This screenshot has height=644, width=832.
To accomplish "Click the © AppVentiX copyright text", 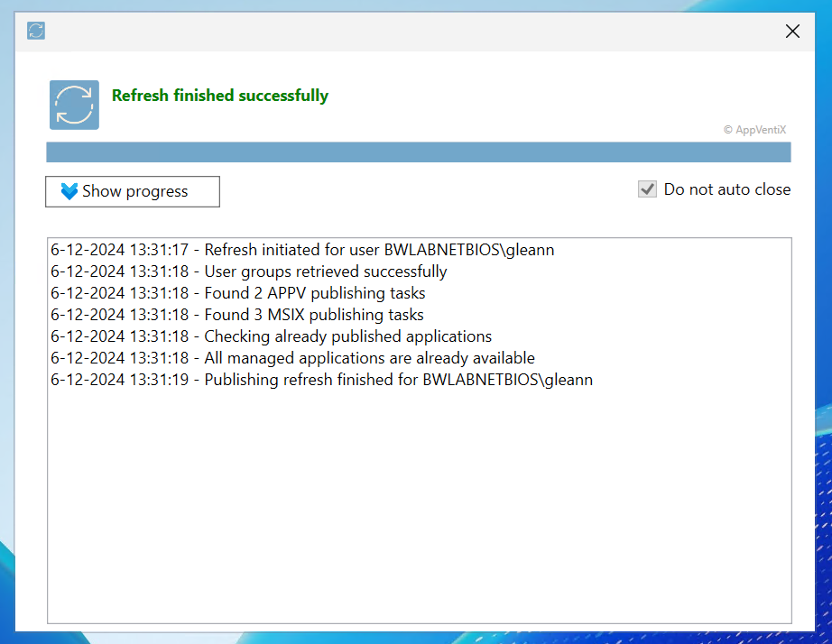I will click(754, 130).
